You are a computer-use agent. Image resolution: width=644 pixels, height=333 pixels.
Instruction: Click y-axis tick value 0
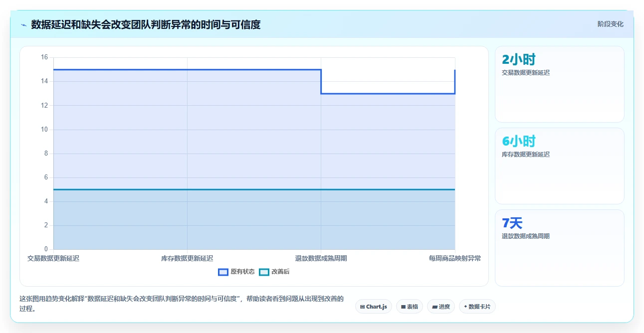pos(46,249)
